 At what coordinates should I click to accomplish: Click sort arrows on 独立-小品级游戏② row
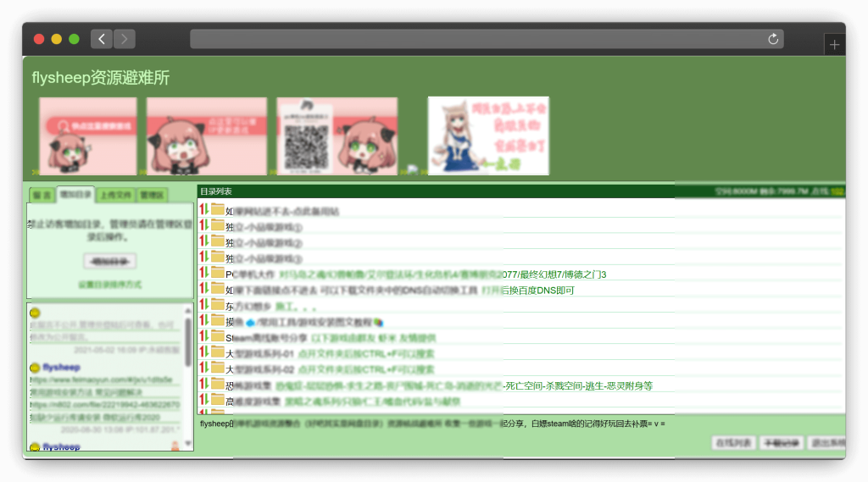tap(204, 241)
